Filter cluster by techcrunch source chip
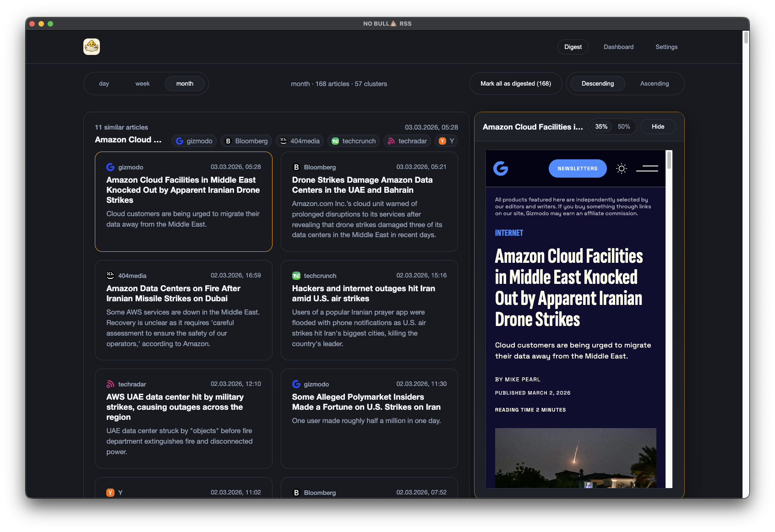The height and width of the screenshot is (532, 775). [x=354, y=141]
